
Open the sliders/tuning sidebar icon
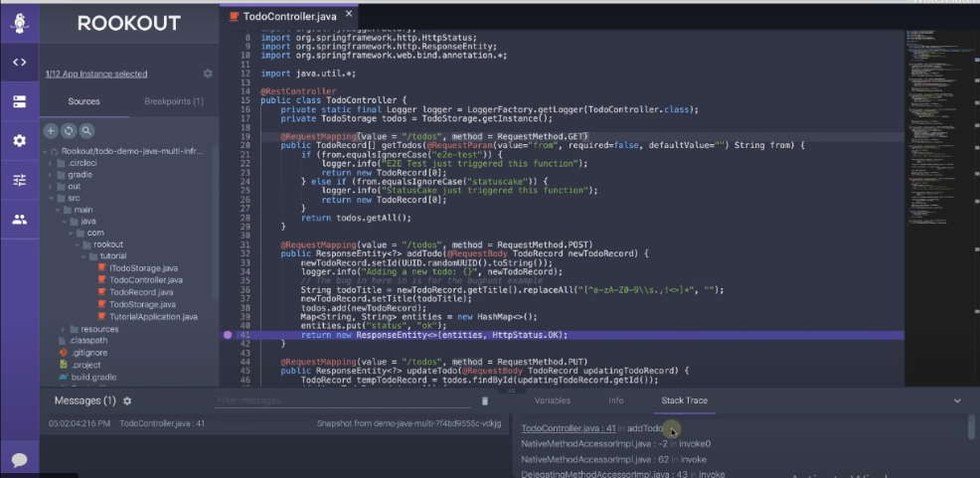(19, 180)
